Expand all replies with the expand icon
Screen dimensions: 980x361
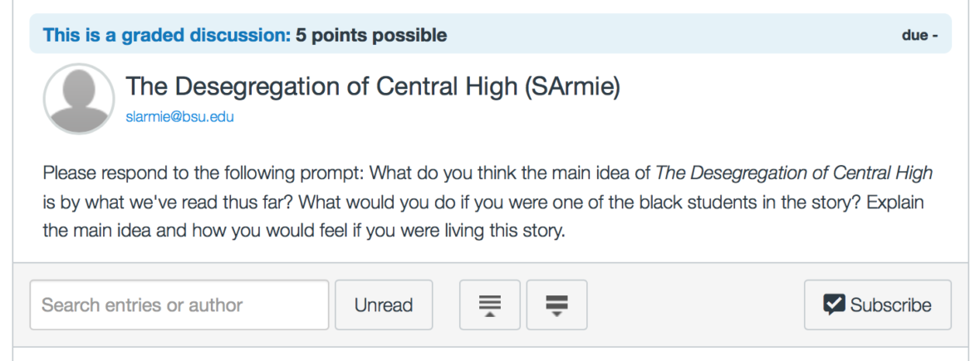pyautogui.click(x=556, y=305)
